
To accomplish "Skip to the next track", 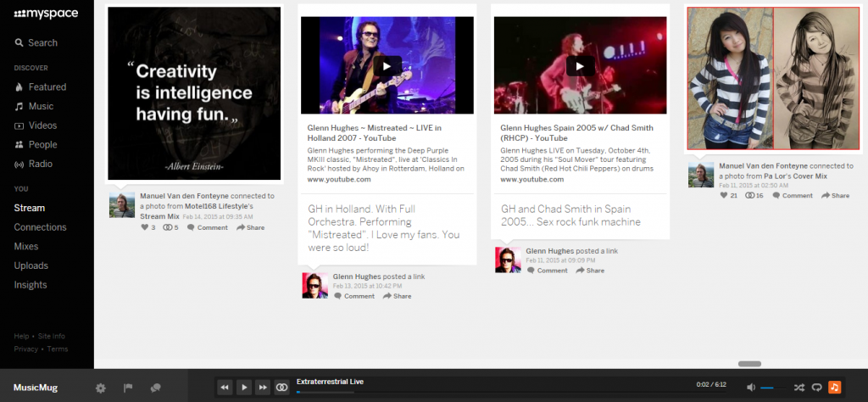I will pos(263,388).
